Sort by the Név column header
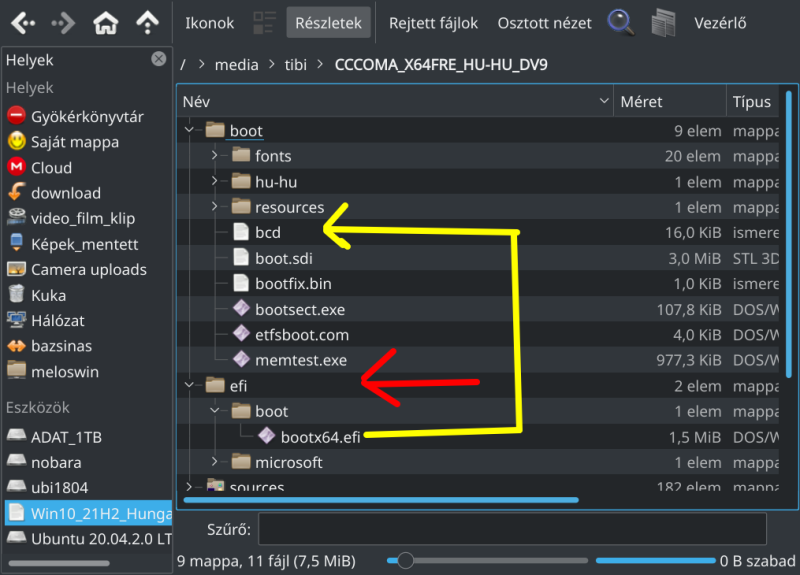This screenshot has width=800, height=575. (x=395, y=102)
